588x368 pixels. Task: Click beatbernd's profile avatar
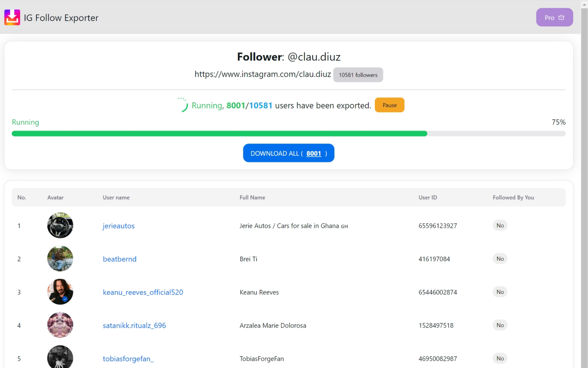(60, 259)
